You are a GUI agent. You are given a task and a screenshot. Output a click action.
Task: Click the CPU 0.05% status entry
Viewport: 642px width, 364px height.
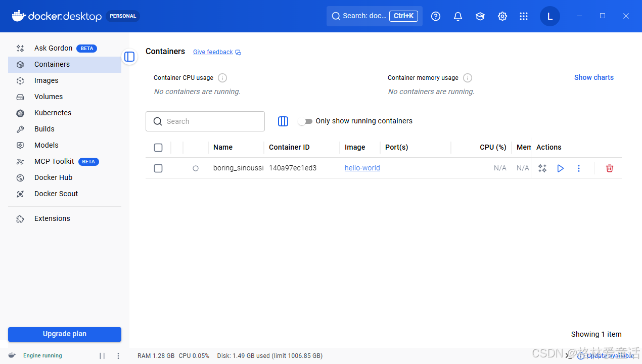(194, 356)
